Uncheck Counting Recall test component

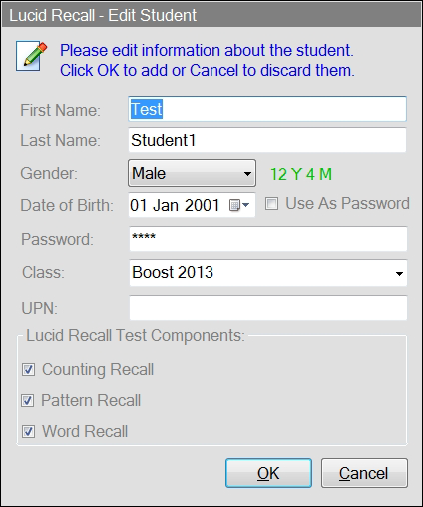point(28,369)
